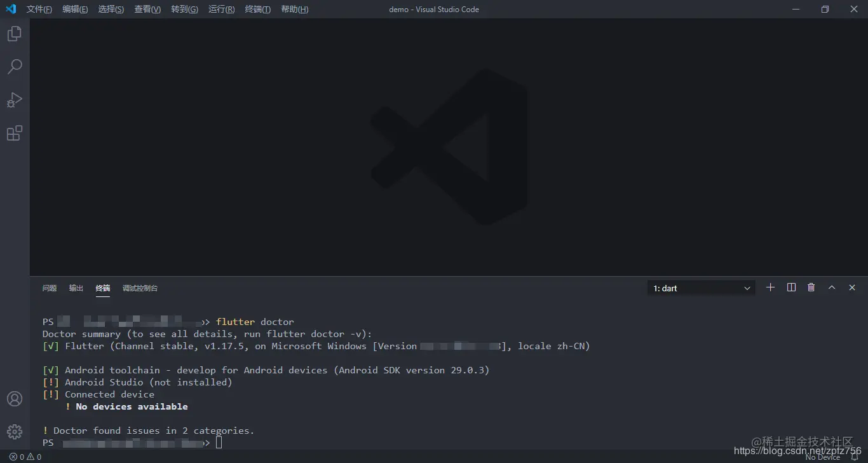The image size is (868, 463).
Task: Switch to the 调试控制台 panel tab
Action: click(140, 288)
